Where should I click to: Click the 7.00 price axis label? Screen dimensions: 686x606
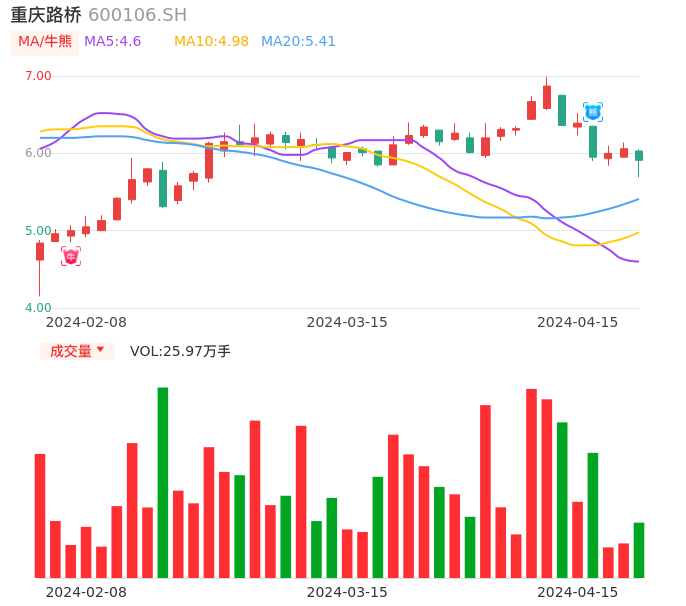38,76
